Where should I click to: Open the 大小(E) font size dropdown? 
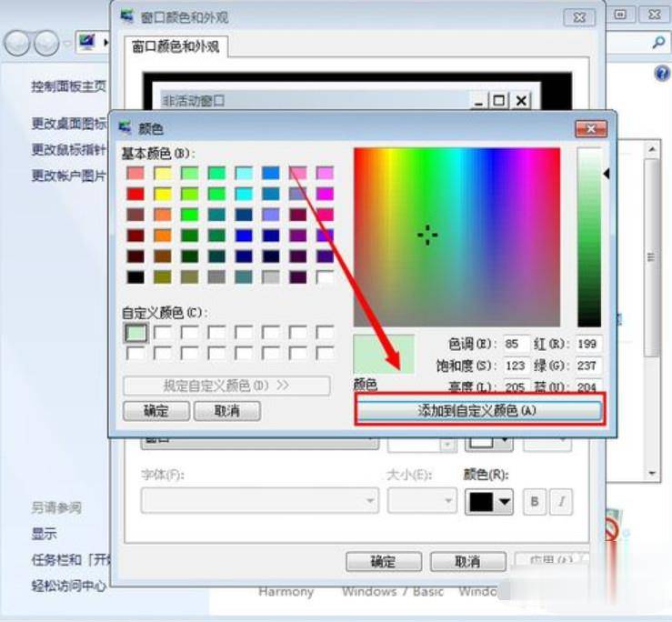pos(420,500)
